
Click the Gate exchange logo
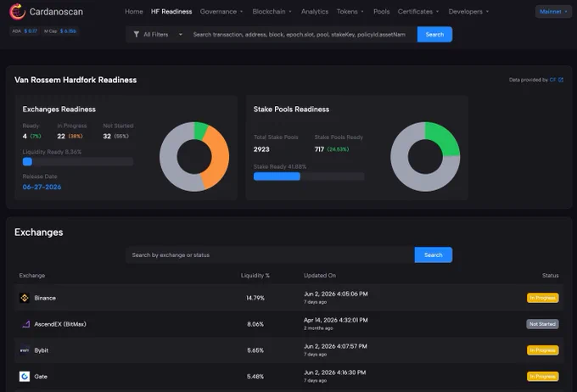point(25,377)
